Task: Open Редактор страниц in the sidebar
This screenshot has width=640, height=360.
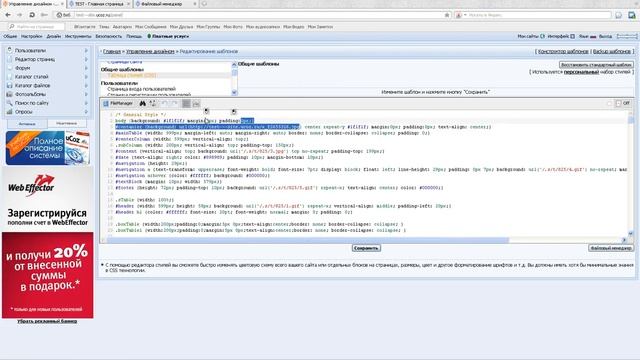Action: click(x=35, y=60)
